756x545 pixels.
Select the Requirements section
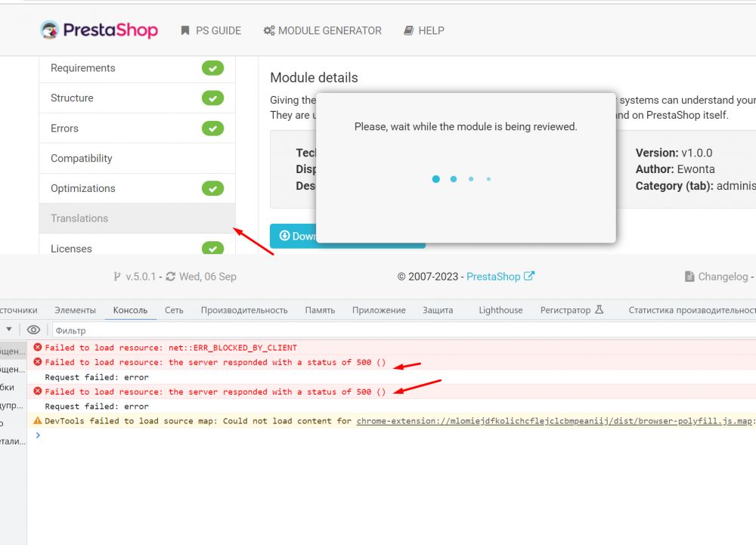click(137, 68)
